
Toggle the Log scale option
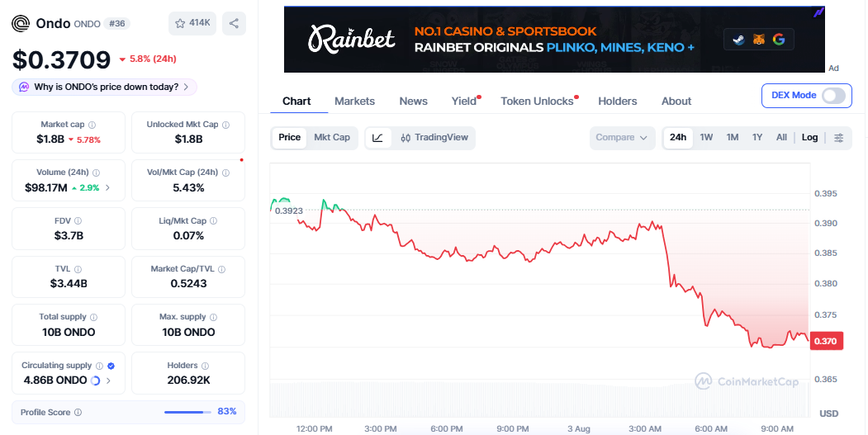tap(809, 138)
